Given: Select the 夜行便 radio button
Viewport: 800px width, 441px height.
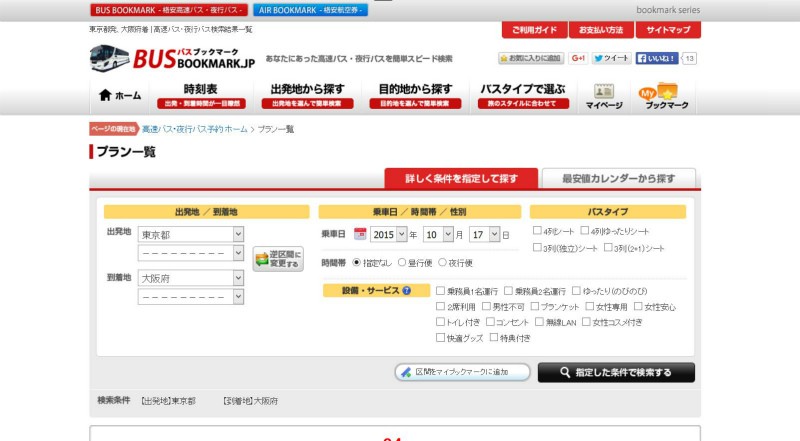Looking at the screenshot, I should (x=442, y=262).
